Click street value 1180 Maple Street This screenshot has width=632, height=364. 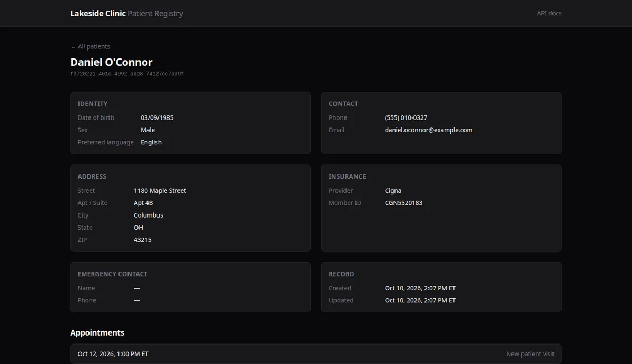pyautogui.click(x=160, y=191)
